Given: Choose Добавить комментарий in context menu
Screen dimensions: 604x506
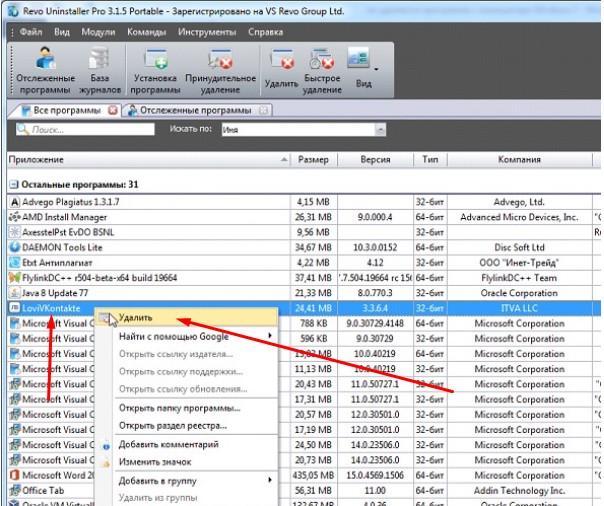Looking at the screenshot, I should coord(186,444).
